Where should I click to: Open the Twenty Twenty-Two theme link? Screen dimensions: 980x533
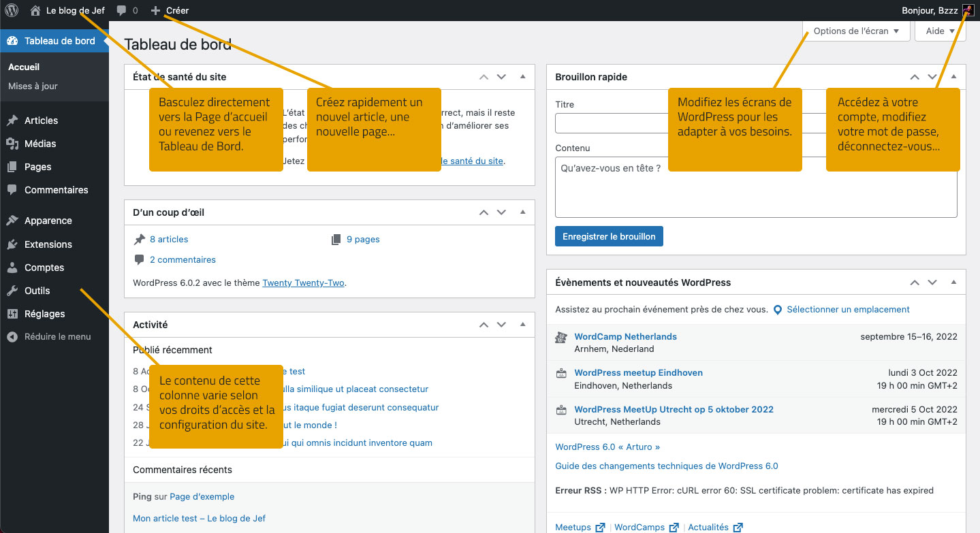[303, 283]
